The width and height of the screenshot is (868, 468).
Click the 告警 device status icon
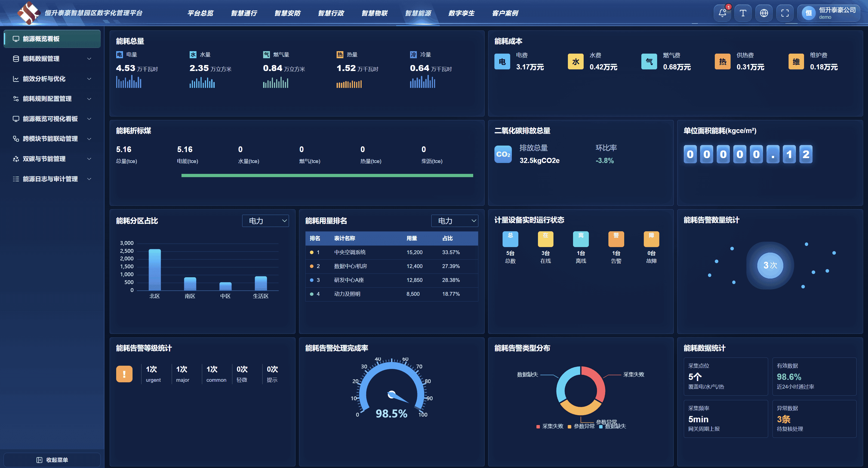(x=616, y=239)
